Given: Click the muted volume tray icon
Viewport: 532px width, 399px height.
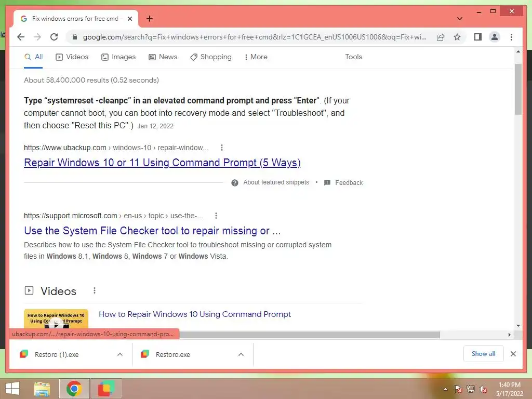Looking at the screenshot, I should coord(483,389).
